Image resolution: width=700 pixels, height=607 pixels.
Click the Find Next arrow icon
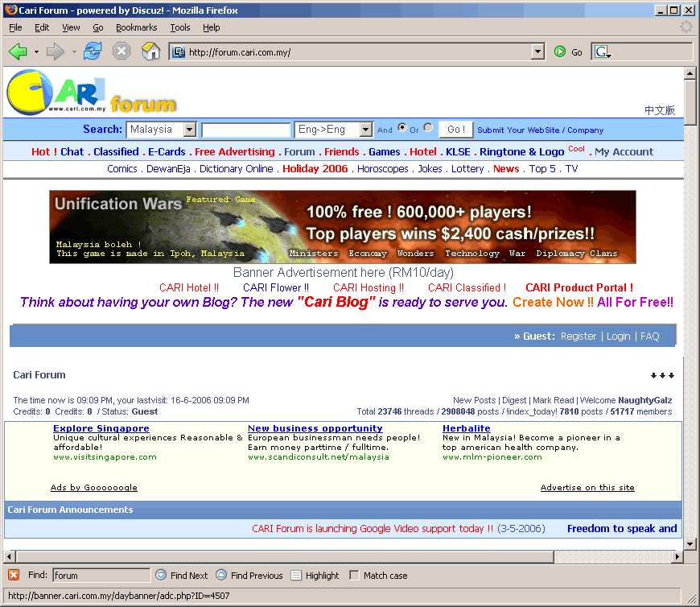click(x=161, y=576)
